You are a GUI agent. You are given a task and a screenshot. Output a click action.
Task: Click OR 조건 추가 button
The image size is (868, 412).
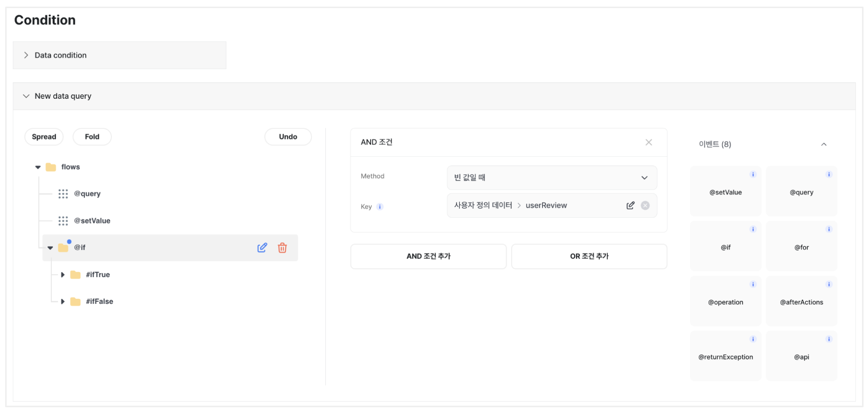pos(589,256)
